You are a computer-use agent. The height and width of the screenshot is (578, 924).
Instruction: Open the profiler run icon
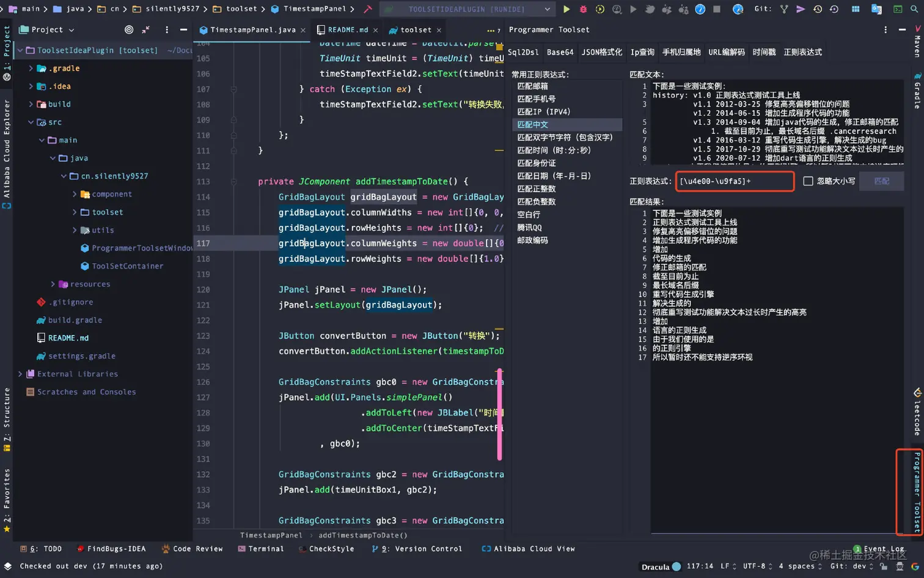click(x=617, y=9)
